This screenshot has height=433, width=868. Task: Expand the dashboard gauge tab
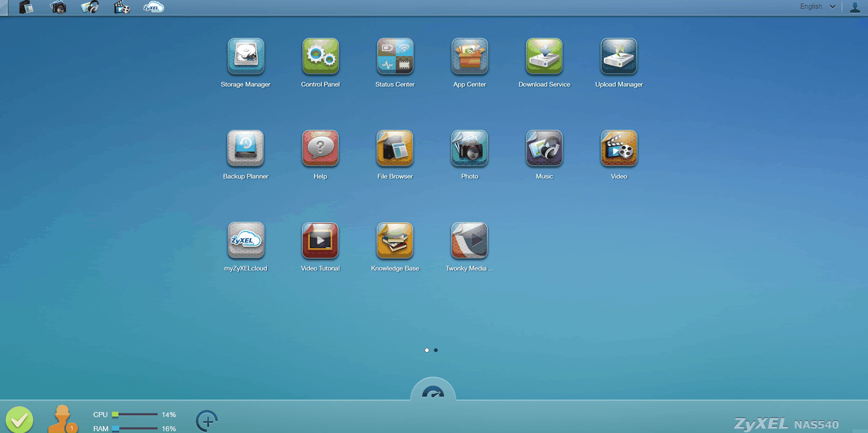click(433, 389)
